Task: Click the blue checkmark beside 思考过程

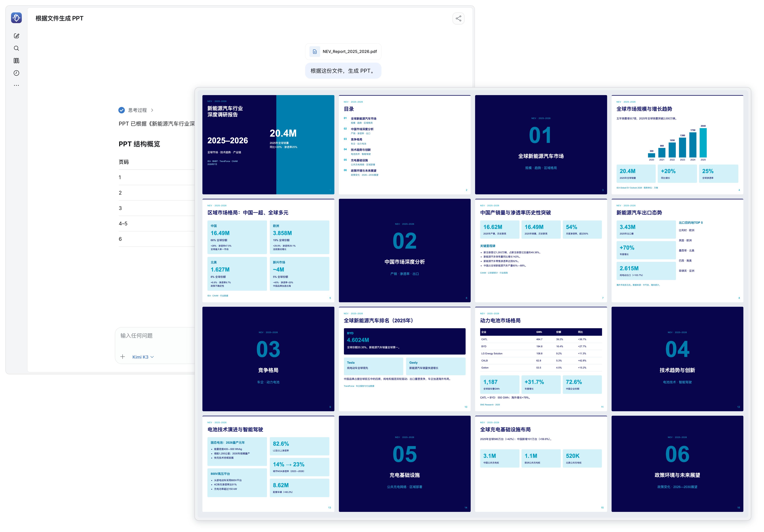Action: (x=121, y=110)
